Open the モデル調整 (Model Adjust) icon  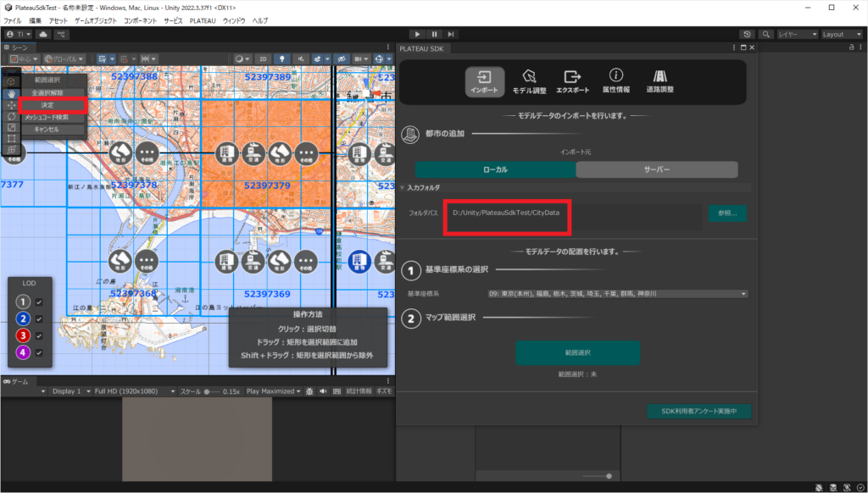click(529, 81)
